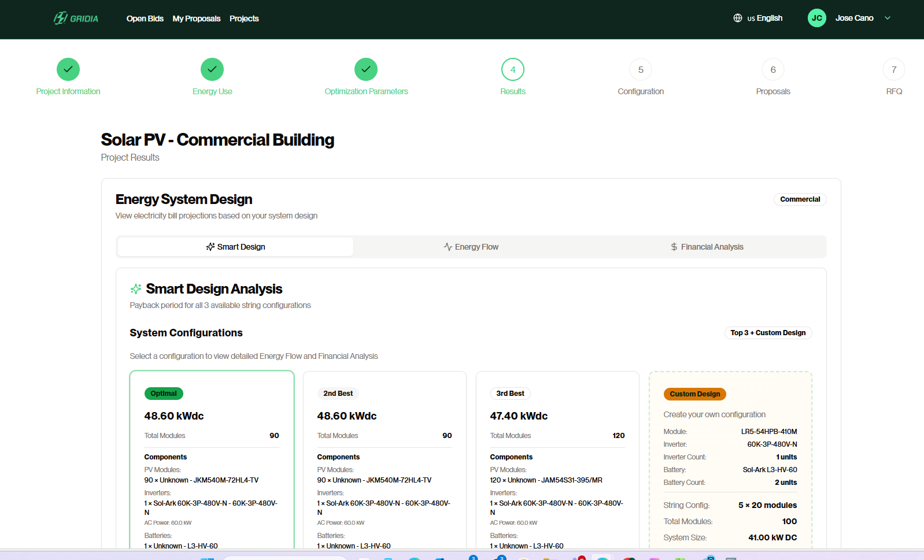This screenshot has height=560, width=924.
Task: Click the Gridia logo
Action: click(x=76, y=18)
